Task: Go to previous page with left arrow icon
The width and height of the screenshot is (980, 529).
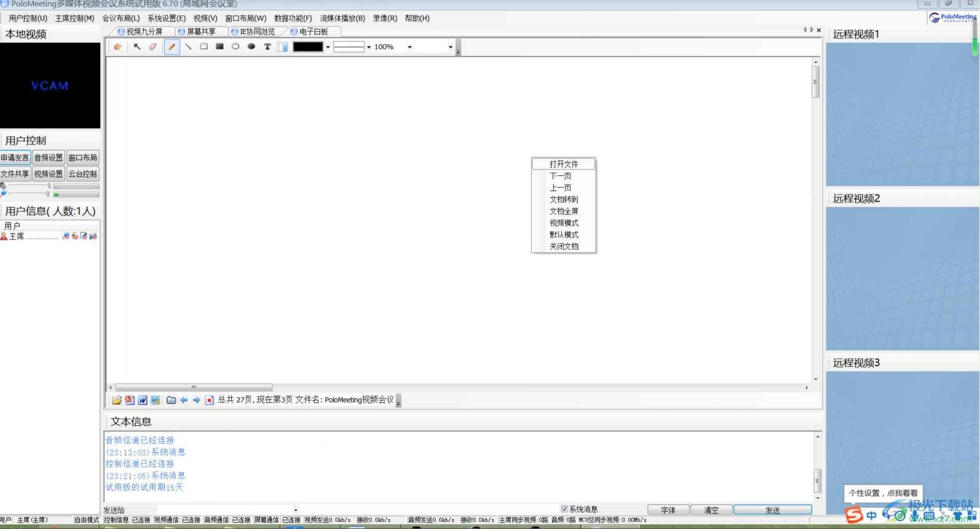Action: pos(184,400)
